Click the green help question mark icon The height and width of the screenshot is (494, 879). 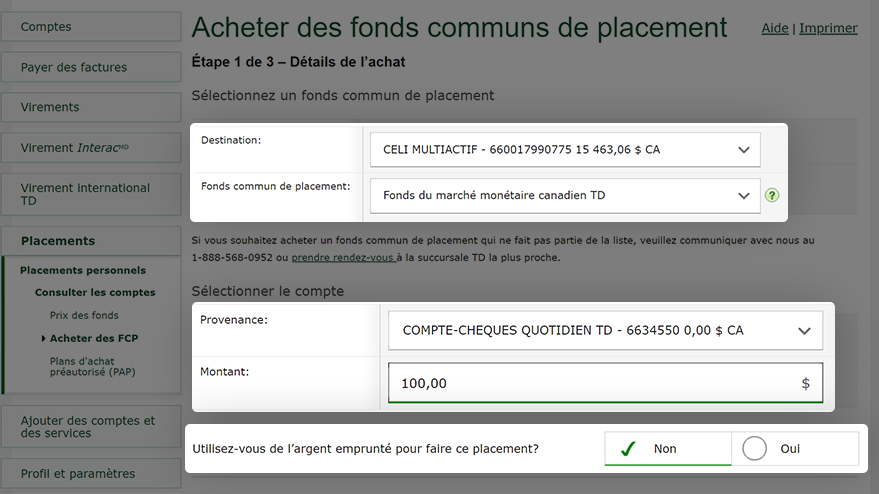(x=771, y=196)
